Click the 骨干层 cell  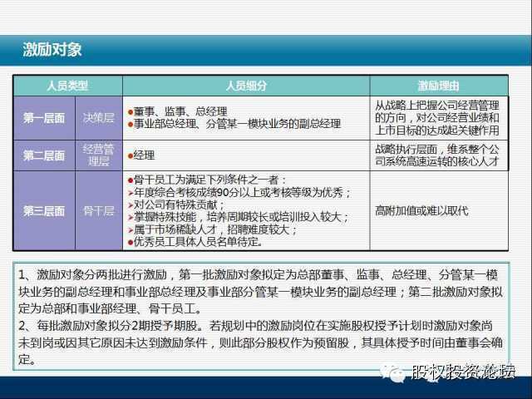(x=98, y=212)
